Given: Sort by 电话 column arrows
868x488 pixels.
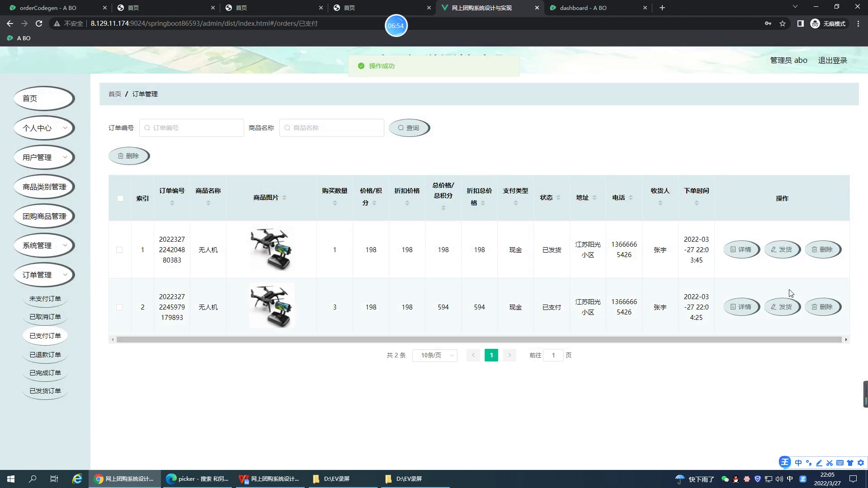Looking at the screenshot, I should (x=631, y=197).
